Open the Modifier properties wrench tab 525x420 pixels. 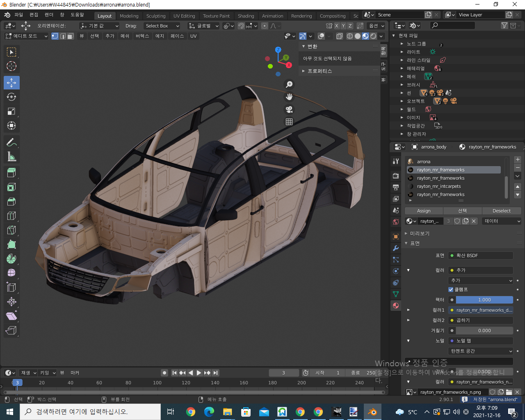(396, 248)
